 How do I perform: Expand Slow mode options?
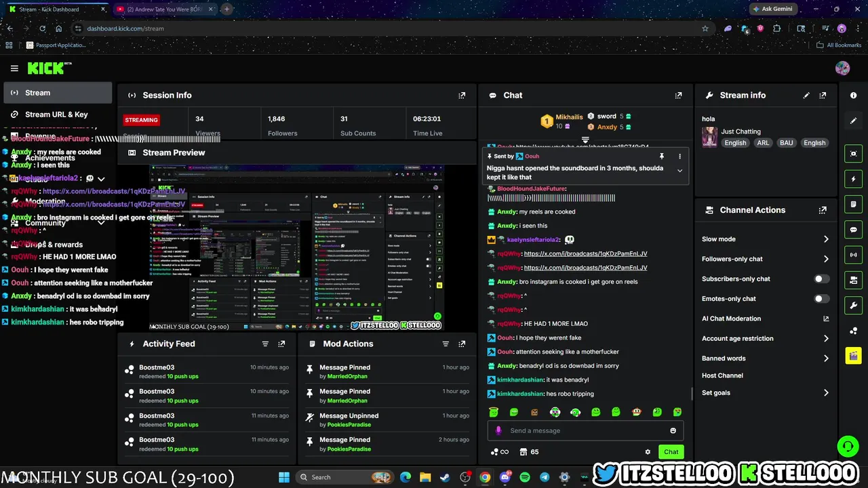(826, 239)
